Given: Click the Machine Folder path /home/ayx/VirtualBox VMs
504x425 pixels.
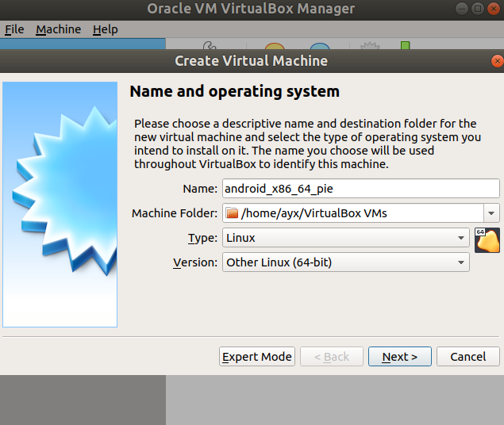Looking at the screenshot, I should point(314,213).
